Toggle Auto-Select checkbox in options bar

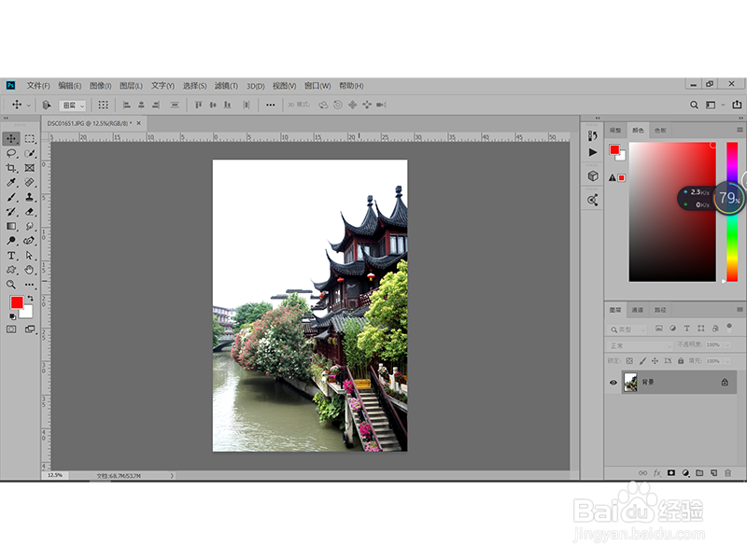46,105
